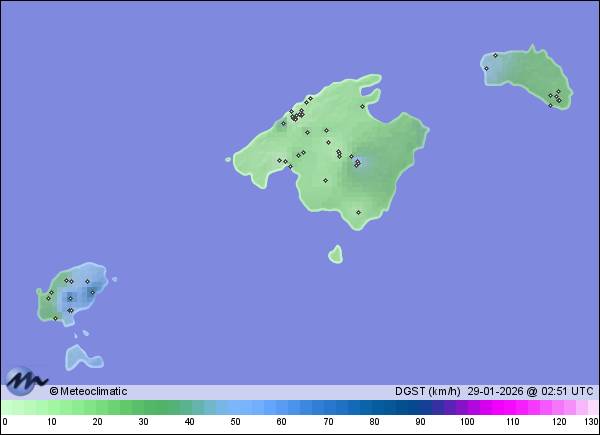Click the 100 value on the wind scale
Viewport: 600px width, 435px height.
click(466, 423)
